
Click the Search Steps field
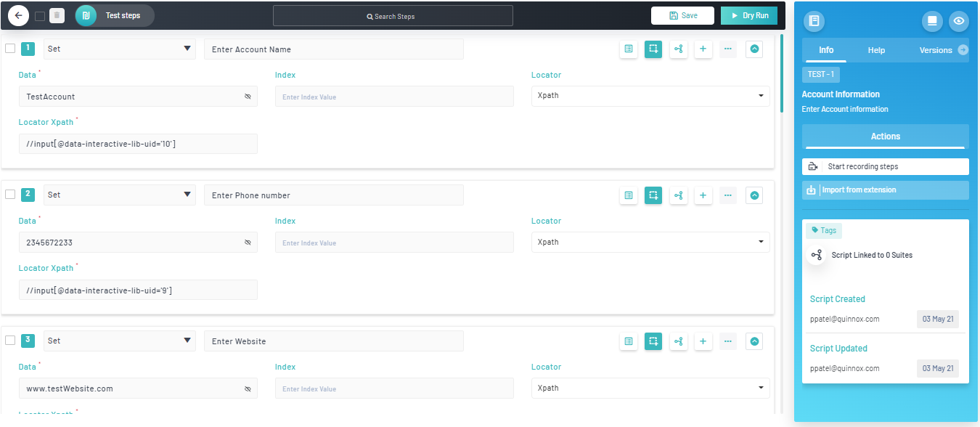(x=392, y=15)
